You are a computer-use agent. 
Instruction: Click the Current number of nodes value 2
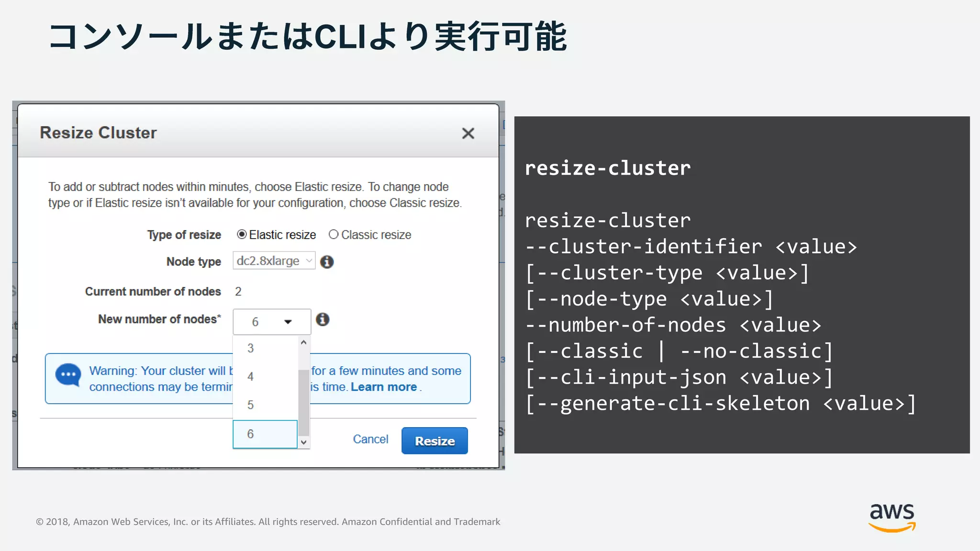tap(238, 292)
